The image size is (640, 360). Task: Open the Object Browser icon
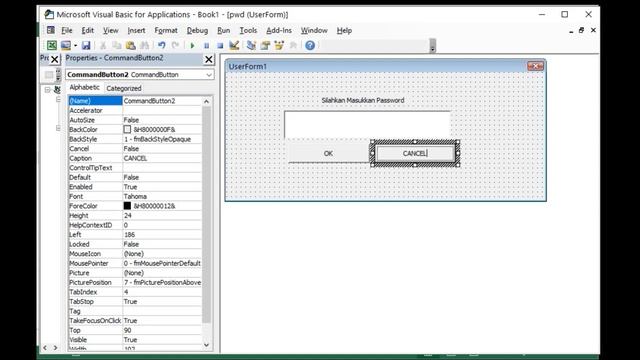(279, 45)
